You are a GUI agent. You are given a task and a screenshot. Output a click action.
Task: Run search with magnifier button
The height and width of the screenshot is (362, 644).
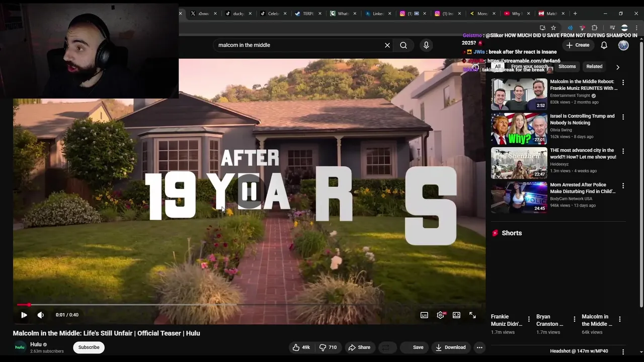(x=404, y=45)
